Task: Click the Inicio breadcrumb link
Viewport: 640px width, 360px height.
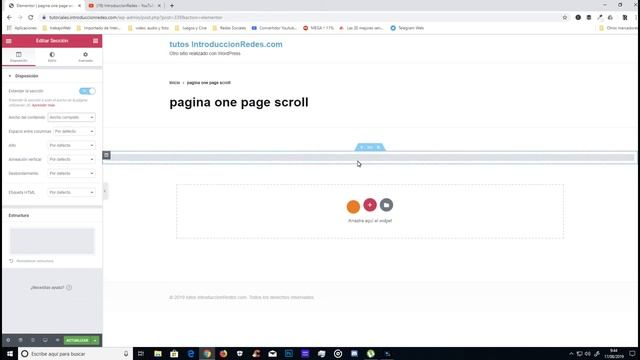Action: [175, 82]
